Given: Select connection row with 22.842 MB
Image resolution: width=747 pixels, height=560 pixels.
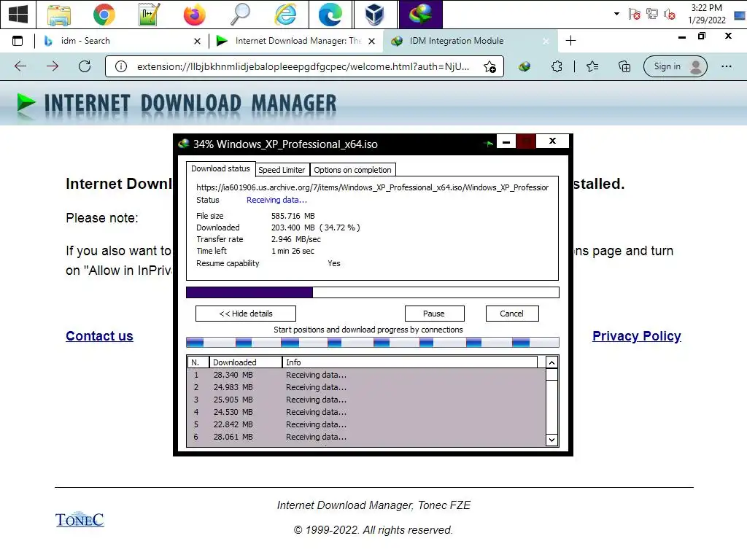Looking at the screenshot, I should 366,425.
